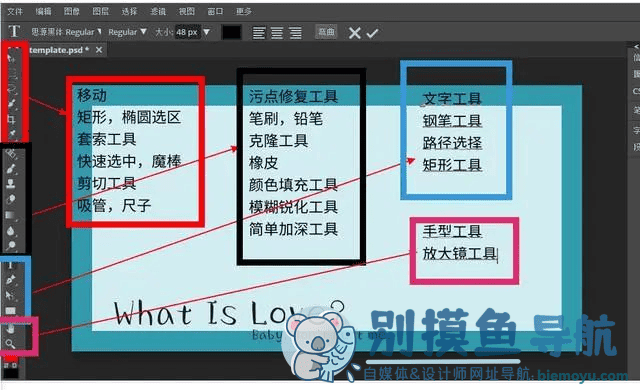Click the 文字工具 text on canvas
This screenshot has height=390, width=640.
[x=452, y=99]
